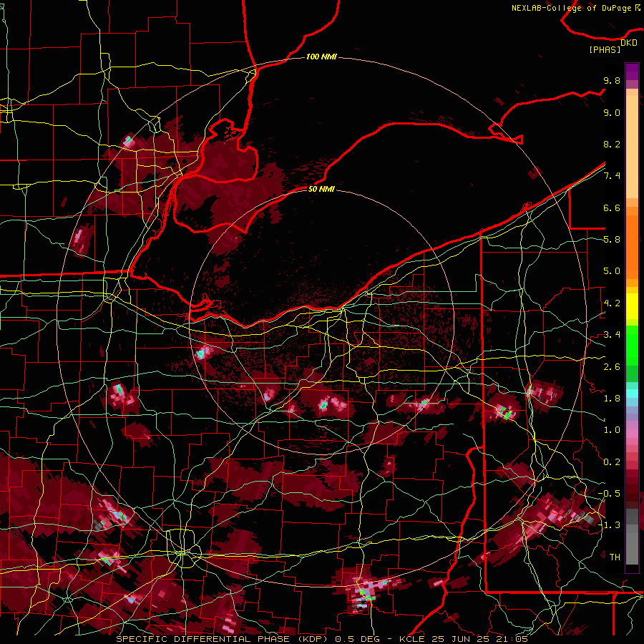Click the -0.5 scale value
The image size is (644, 644).
click(x=609, y=494)
